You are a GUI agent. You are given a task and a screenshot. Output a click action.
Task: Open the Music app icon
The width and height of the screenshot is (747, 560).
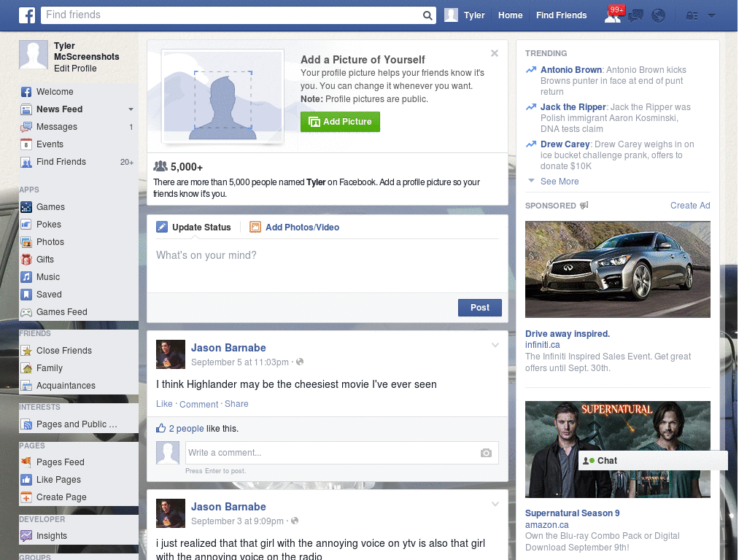26,277
